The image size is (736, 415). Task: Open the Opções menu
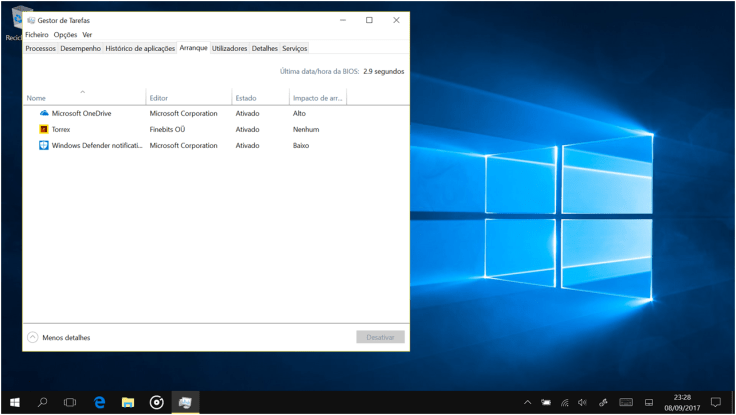(65, 35)
